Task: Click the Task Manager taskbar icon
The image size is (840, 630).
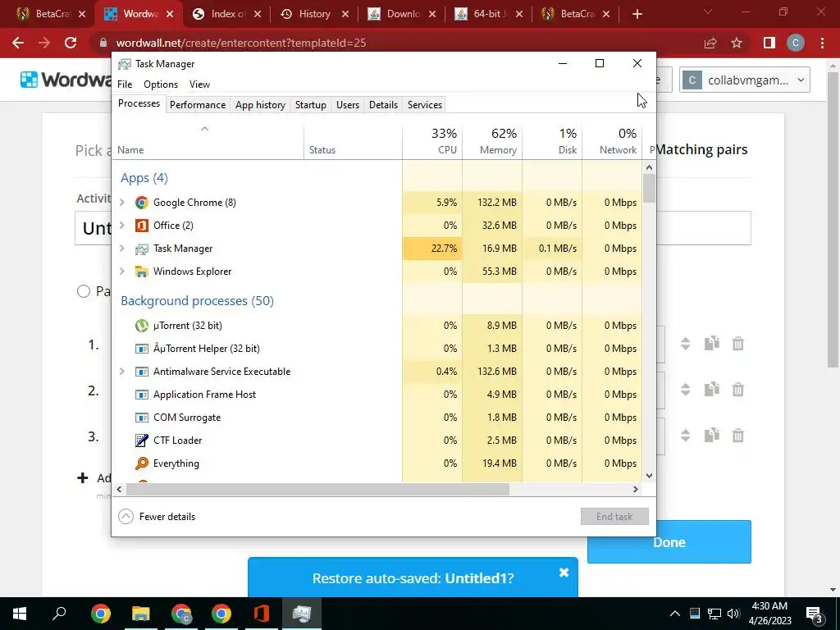Action: click(x=302, y=614)
